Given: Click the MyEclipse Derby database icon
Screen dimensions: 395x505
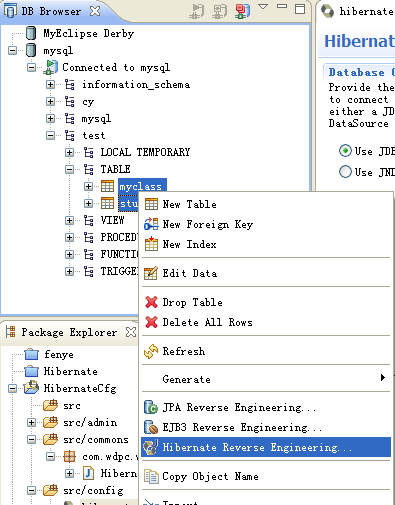Looking at the screenshot, I should point(31,33).
